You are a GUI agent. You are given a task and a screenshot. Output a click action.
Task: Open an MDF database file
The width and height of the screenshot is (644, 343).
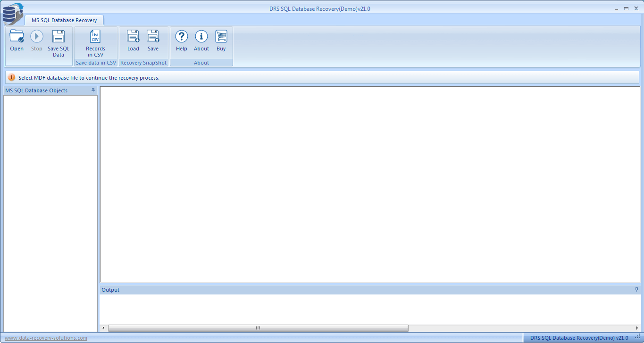(17, 41)
